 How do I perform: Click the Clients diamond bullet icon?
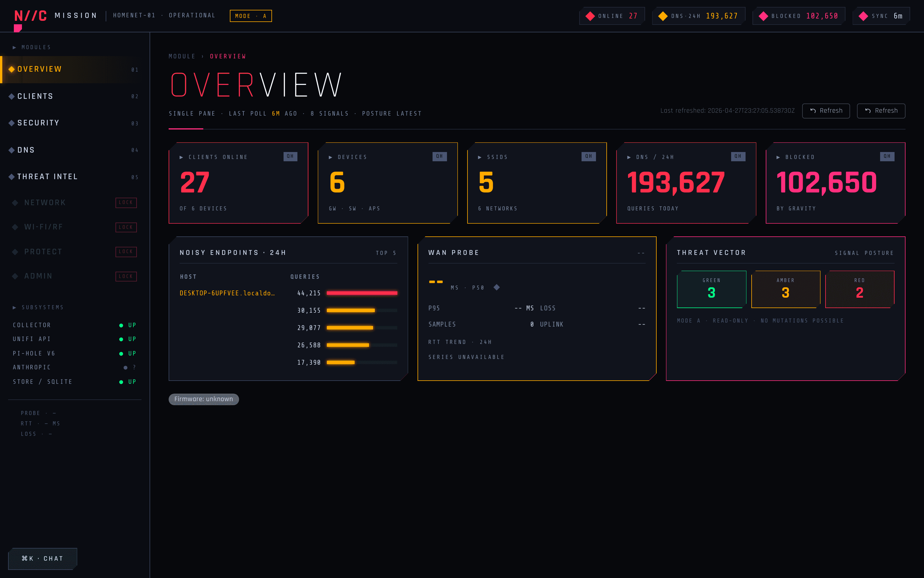click(12, 96)
